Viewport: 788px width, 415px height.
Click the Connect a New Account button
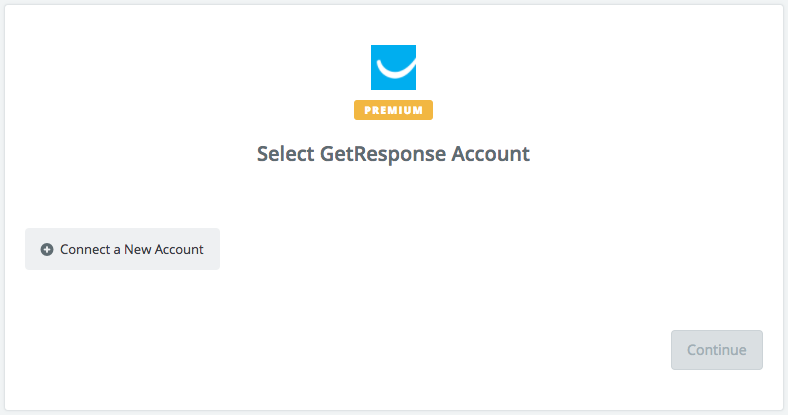coord(122,249)
